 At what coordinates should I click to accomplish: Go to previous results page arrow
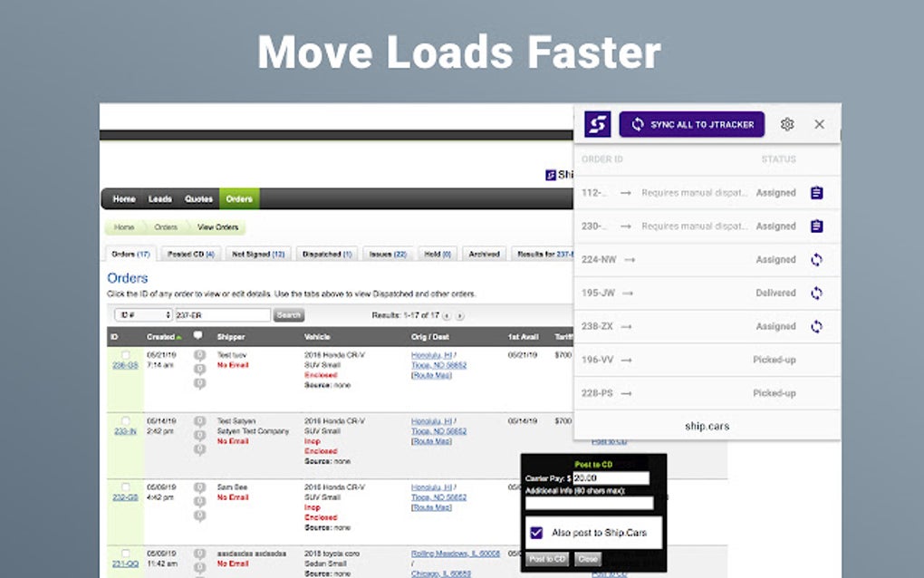pyautogui.click(x=447, y=316)
